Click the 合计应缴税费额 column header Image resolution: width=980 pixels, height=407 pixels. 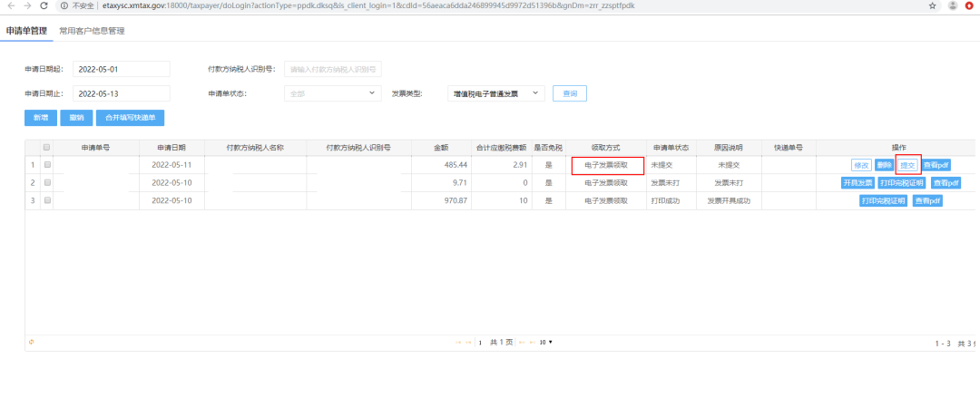[x=502, y=148]
